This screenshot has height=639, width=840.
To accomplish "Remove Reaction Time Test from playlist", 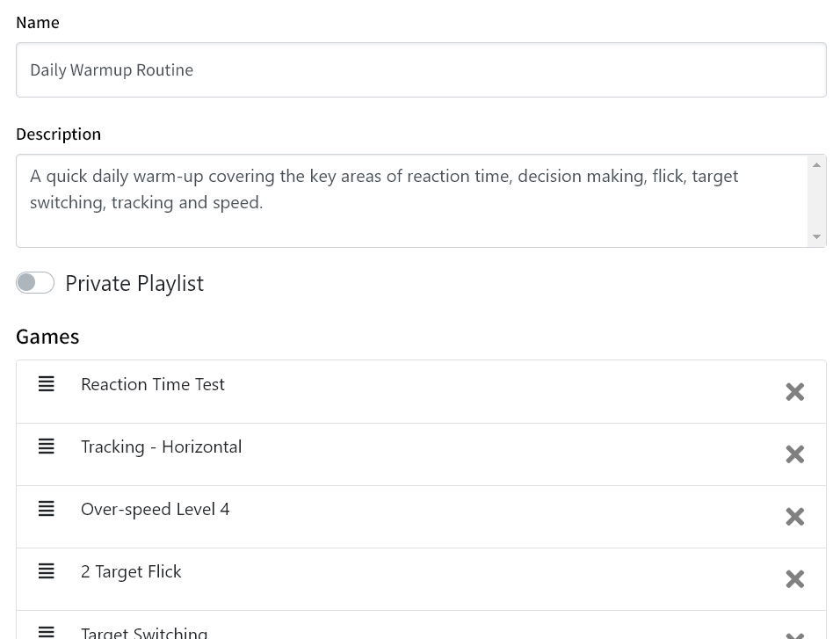I will coord(794,392).
